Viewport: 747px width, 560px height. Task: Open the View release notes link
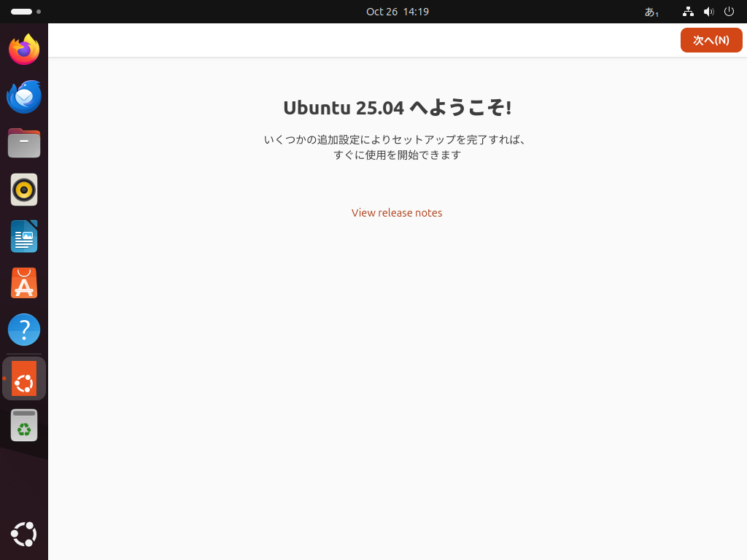(x=397, y=213)
